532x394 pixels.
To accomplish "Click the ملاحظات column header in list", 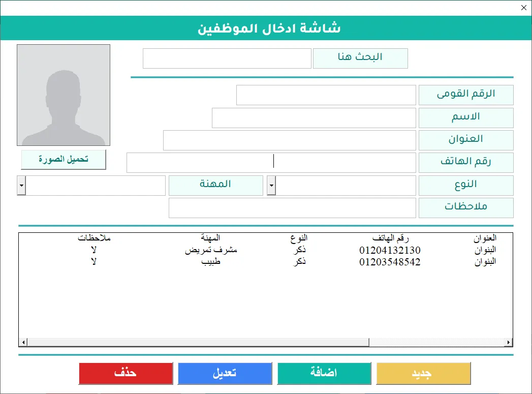I will 94,238.
